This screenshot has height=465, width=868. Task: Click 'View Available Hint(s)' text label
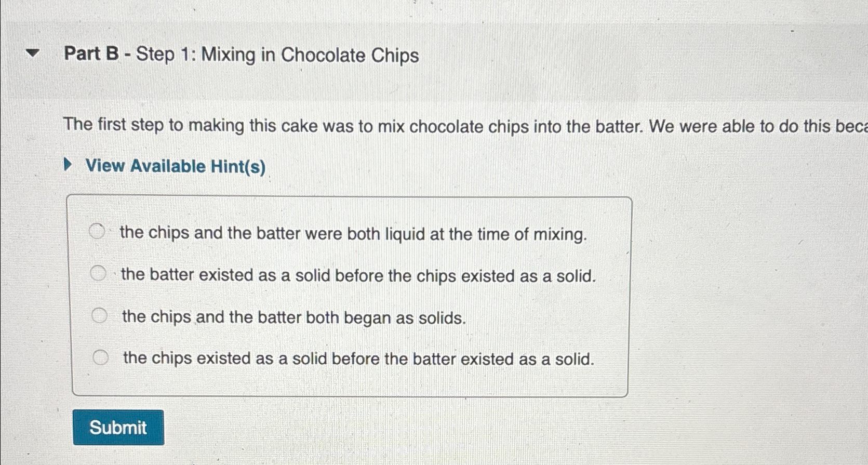[x=174, y=166]
